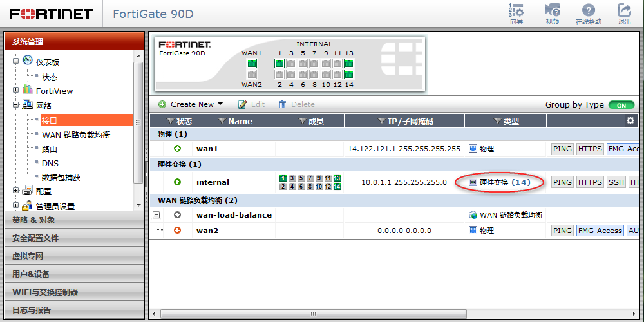Open the 用户&设备 section
This screenshot has width=644, height=322.
click(x=74, y=274)
